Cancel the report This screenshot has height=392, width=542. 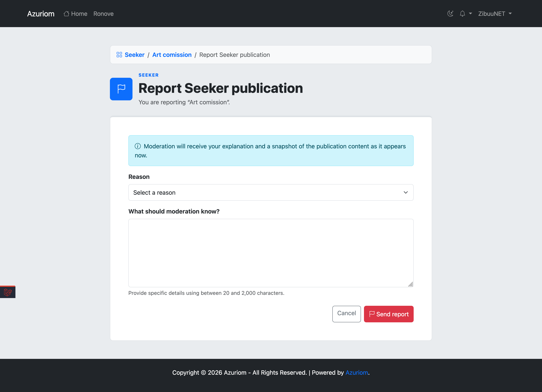[x=346, y=314]
